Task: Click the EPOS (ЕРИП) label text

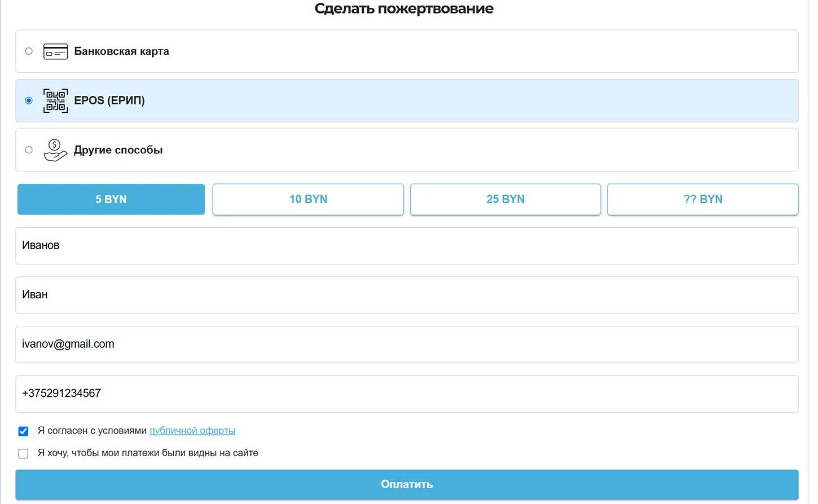Action: tap(109, 100)
